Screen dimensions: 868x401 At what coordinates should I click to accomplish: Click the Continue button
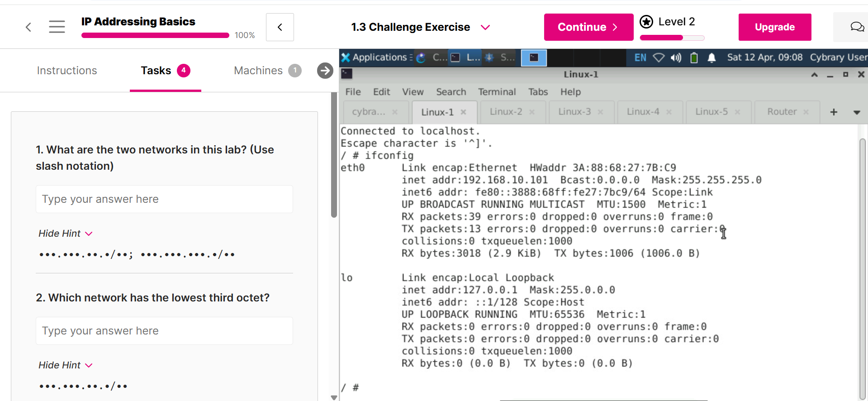588,27
